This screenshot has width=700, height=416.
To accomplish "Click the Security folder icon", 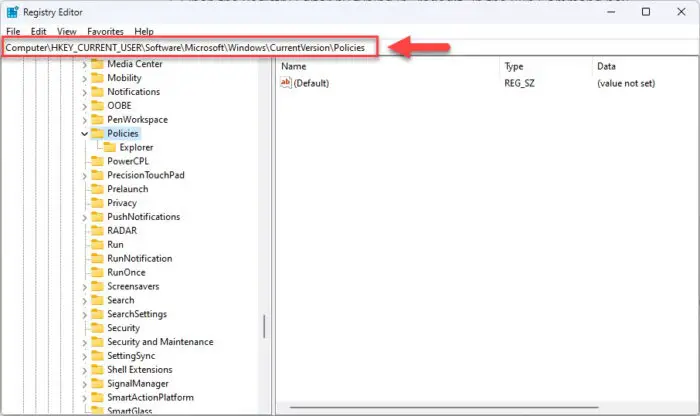I will pyautogui.click(x=97, y=327).
